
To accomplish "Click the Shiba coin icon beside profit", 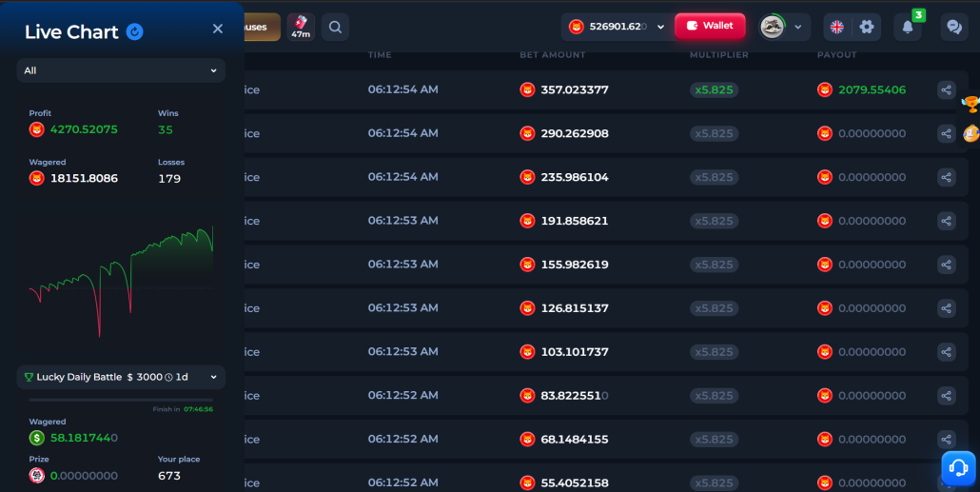I will click(x=37, y=129).
